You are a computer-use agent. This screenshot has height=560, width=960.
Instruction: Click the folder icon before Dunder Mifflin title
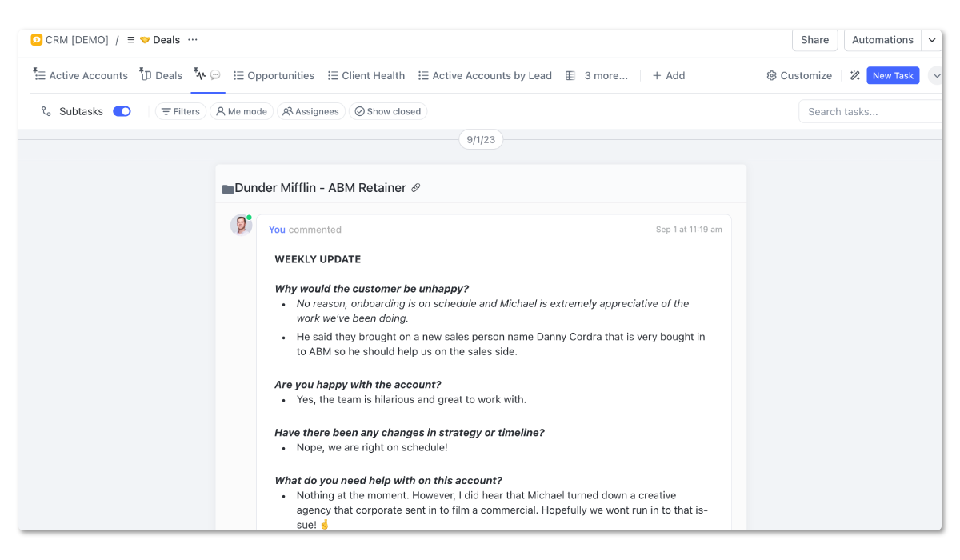228,187
